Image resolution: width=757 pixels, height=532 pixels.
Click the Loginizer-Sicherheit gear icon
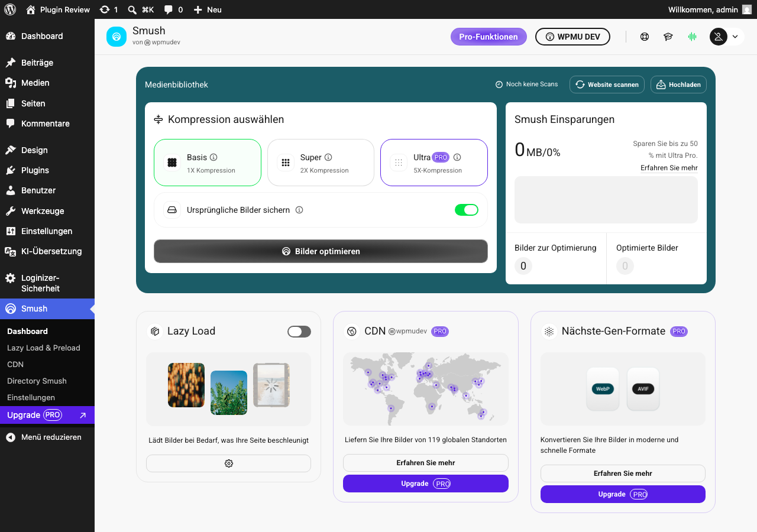[x=11, y=278]
